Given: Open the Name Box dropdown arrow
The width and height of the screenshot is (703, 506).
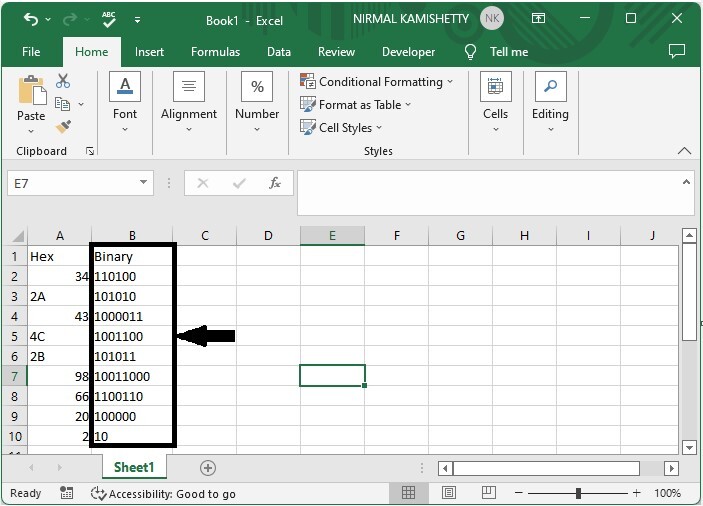Looking at the screenshot, I should click(x=144, y=183).
